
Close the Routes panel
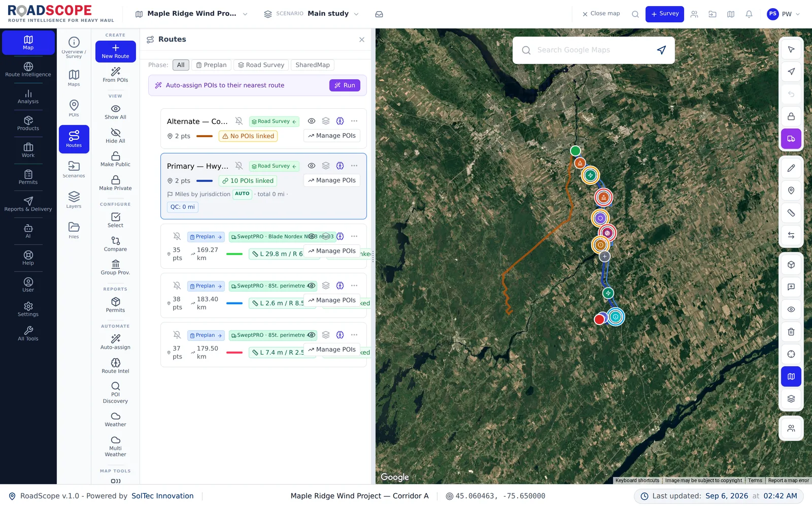[362, 40]
